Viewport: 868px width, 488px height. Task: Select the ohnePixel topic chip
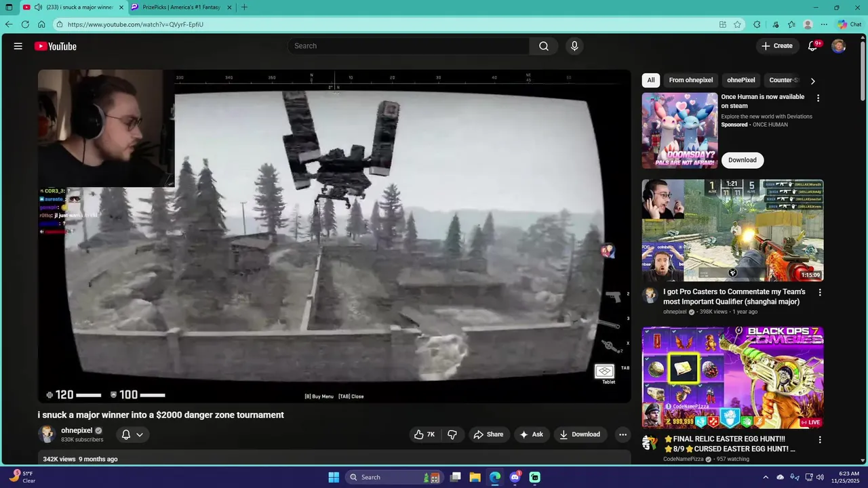[741, 80]
